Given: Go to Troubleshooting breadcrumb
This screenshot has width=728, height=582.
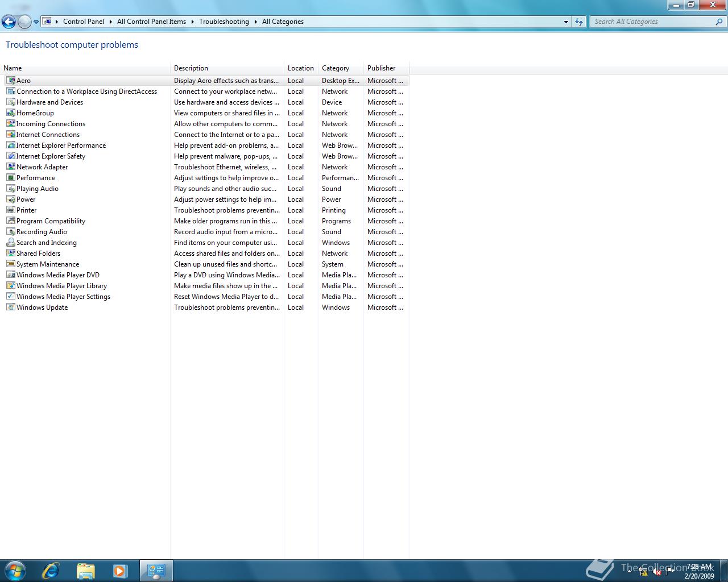Looking at the screenshot, I should (x=224, y=22).
